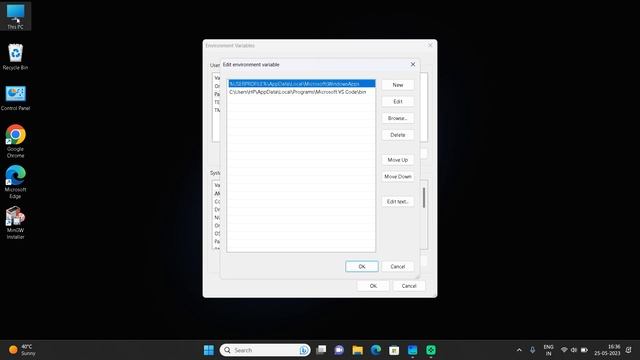Open the Windows Start menu
Screen dimensions: 640x360
point(209,350)
